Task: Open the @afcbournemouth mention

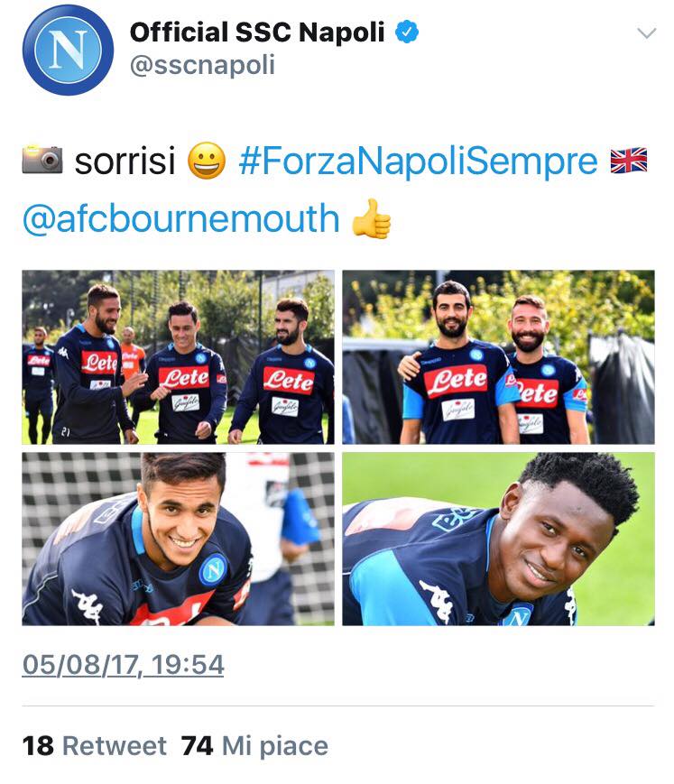Action: 181,218
